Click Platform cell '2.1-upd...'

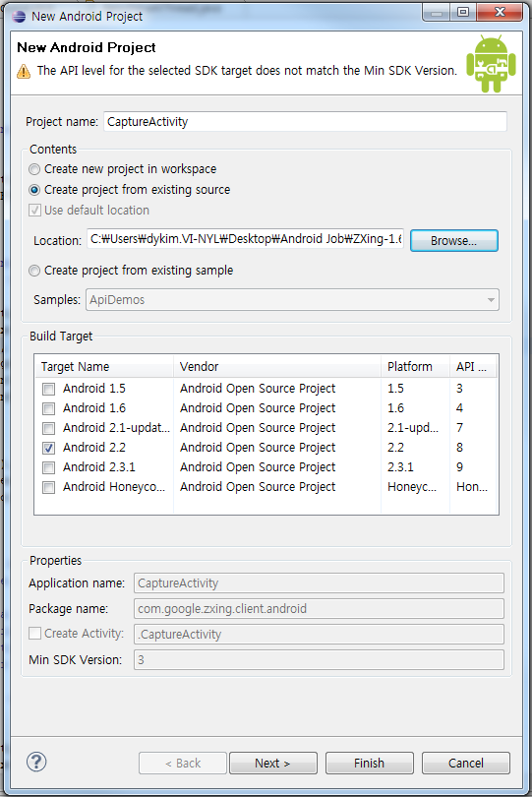coord(413,428)
